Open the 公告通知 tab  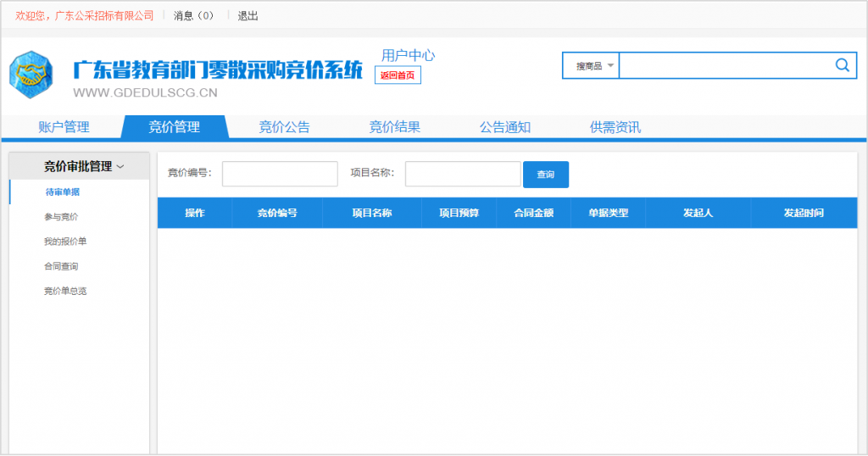click(505, 127)
